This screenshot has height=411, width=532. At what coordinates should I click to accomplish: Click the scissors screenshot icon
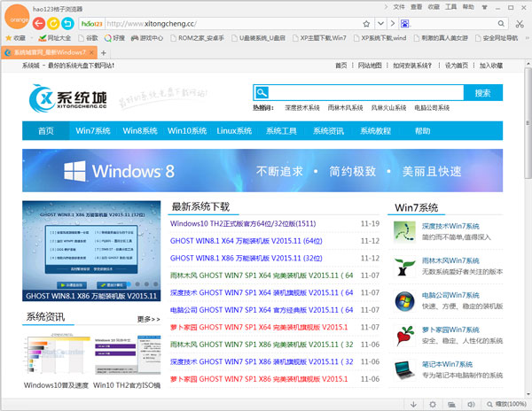point(520,24)
